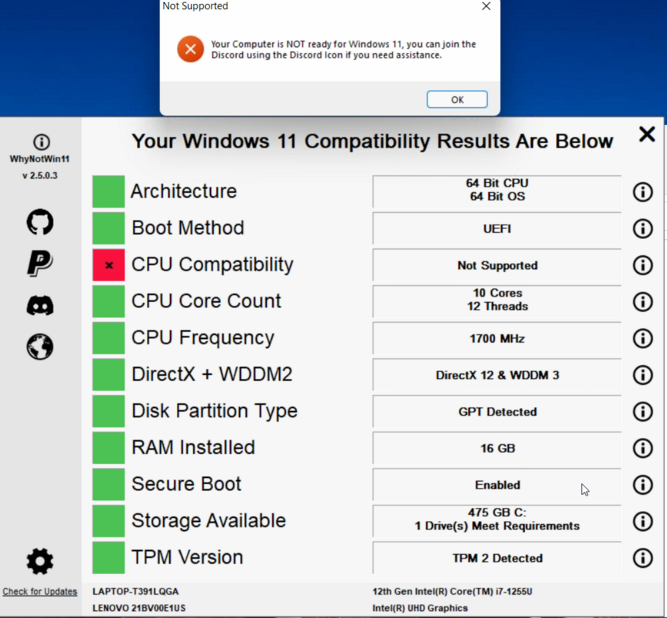This screenshot has width=667, height=618.
Task: Open the website globe icon
Action: click(40, 347)
